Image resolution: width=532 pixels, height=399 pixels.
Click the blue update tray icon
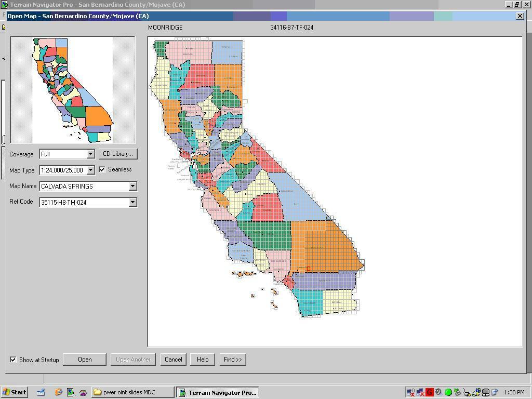476,392
